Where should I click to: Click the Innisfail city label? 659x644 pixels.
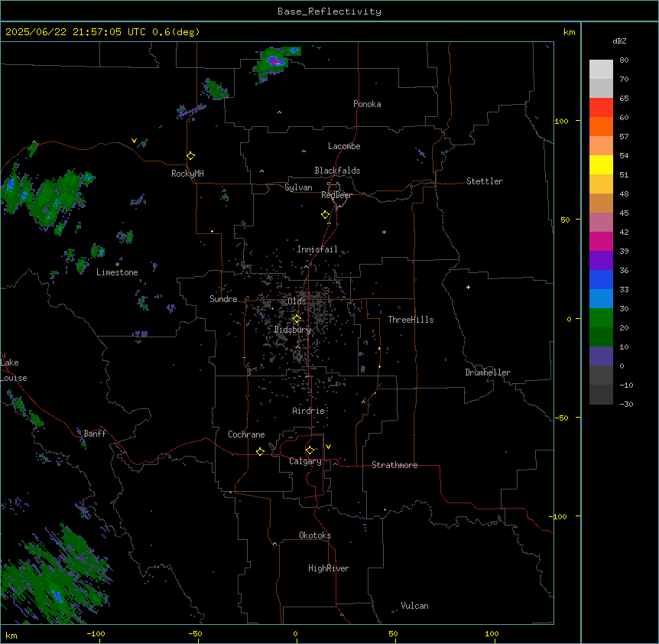coord(317,249)
